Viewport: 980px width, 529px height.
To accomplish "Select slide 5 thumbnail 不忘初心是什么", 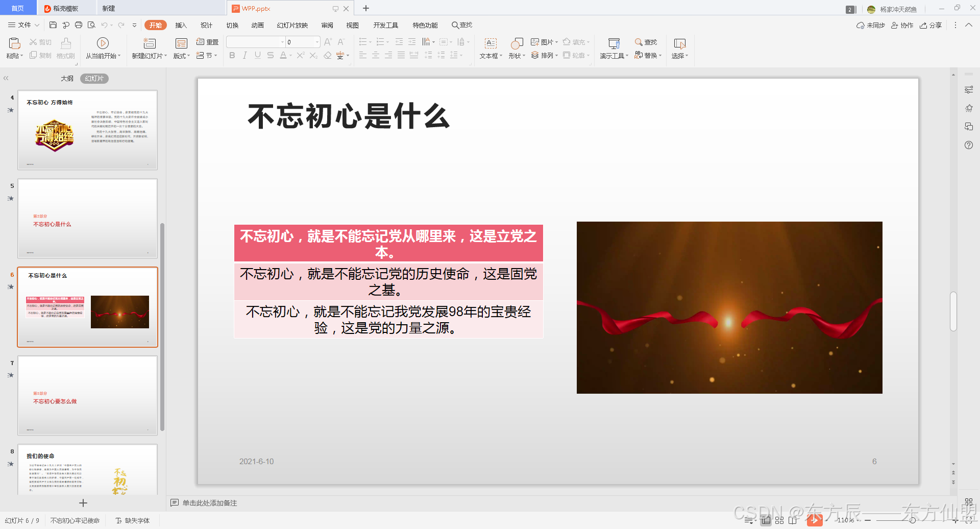I will [x=88, y=218].
